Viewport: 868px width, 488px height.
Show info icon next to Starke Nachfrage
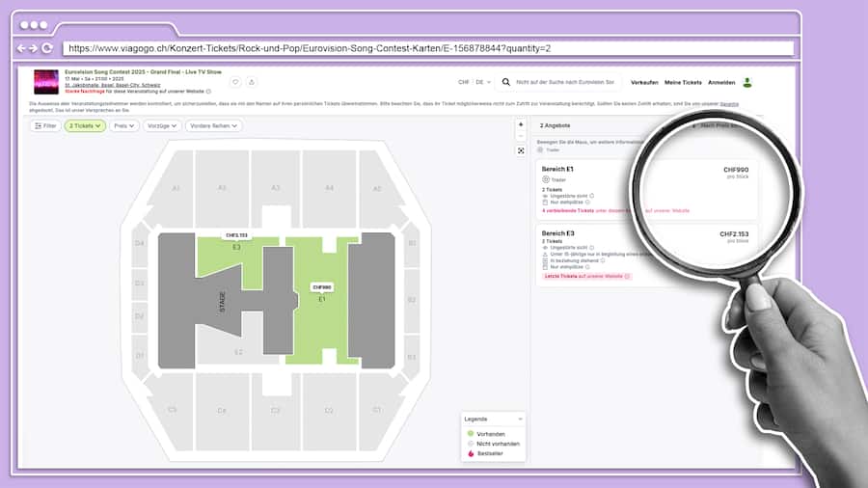[x=208, y=92]
